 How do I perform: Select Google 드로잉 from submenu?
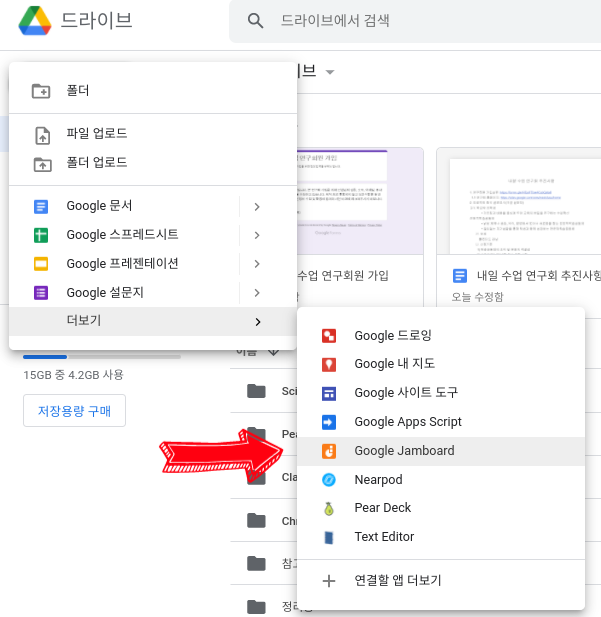pos(441,336)
